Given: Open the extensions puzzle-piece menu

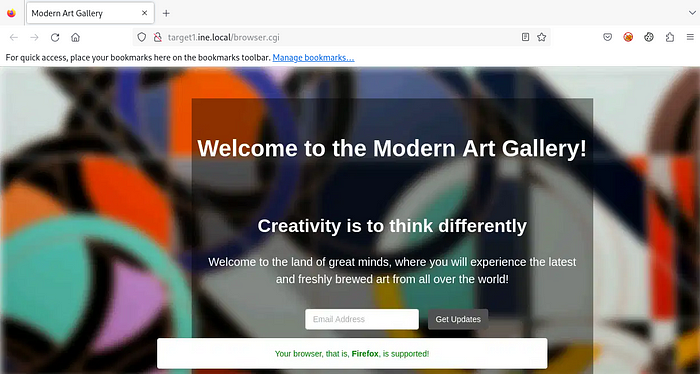Looking at the screenshot, I should pyautogui.click(x=670, y=37).
